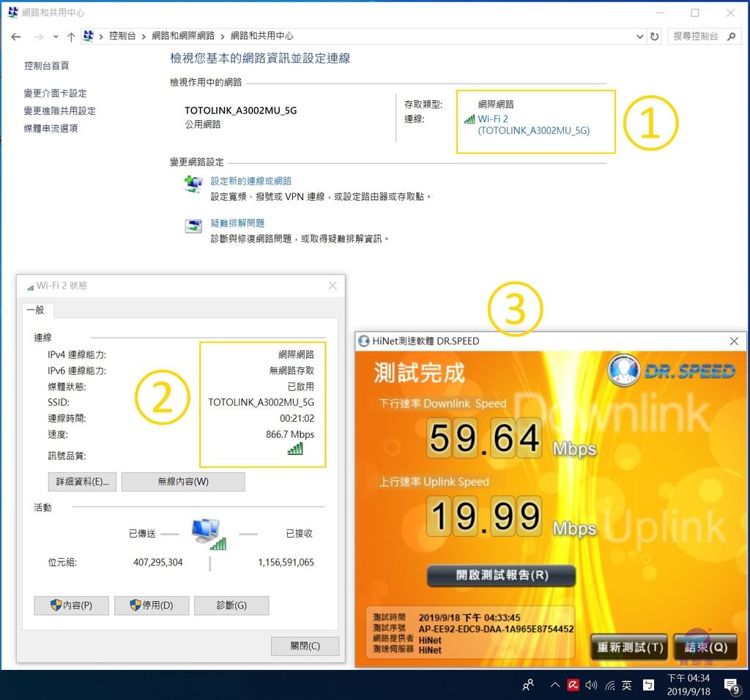Click 詳細資料(E)... button
The height and width of the screenshot is (700, 750).
(82, 482)
